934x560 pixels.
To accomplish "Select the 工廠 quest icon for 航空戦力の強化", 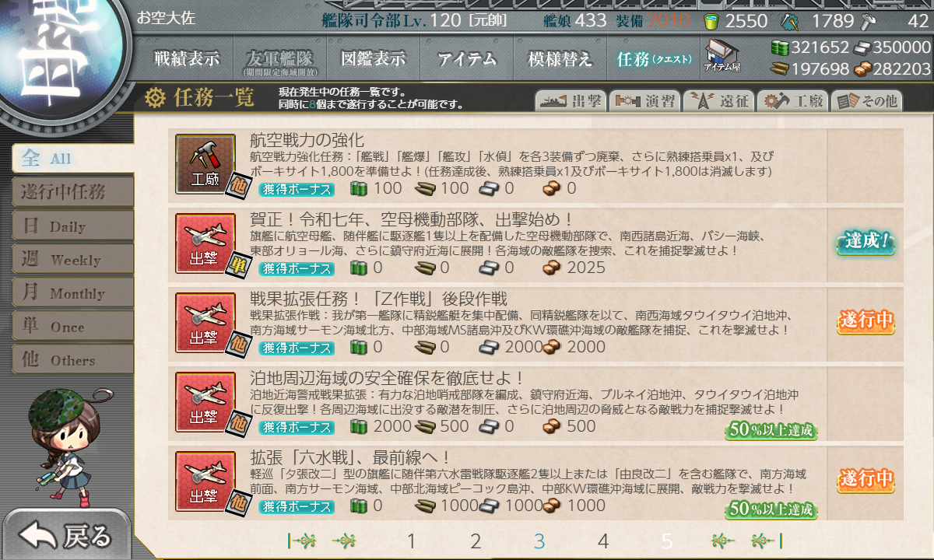I will (205, 164).
